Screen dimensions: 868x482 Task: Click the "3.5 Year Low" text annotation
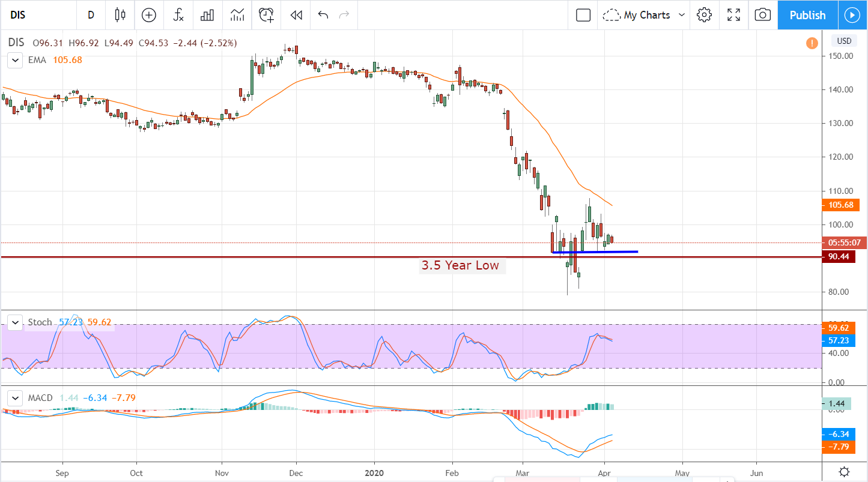(460, 265)
